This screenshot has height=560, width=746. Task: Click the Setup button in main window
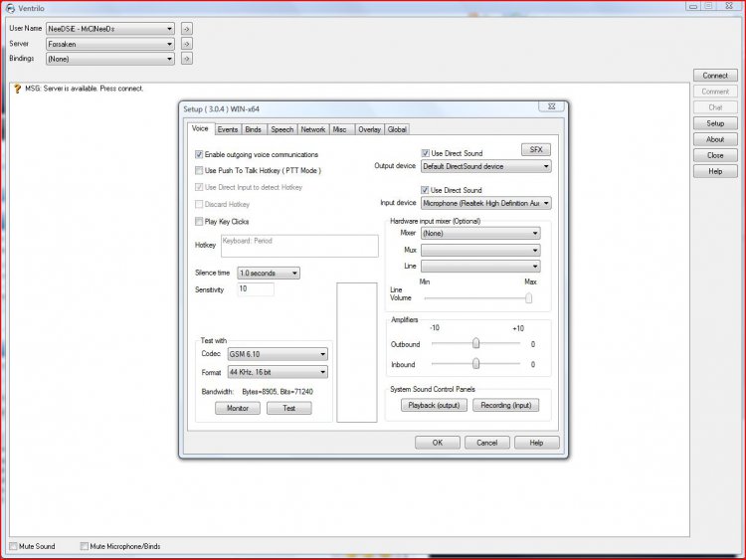(715, 123)
